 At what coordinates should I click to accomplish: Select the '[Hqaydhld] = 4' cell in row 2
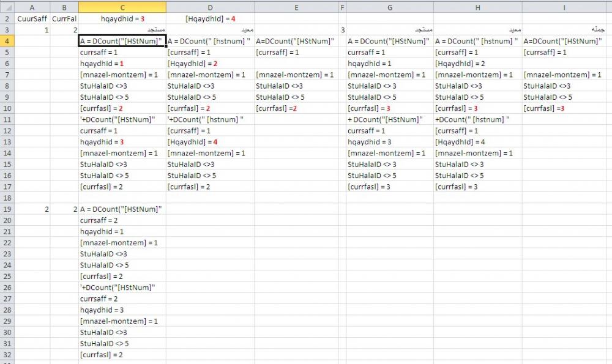[x=210, y=19]
